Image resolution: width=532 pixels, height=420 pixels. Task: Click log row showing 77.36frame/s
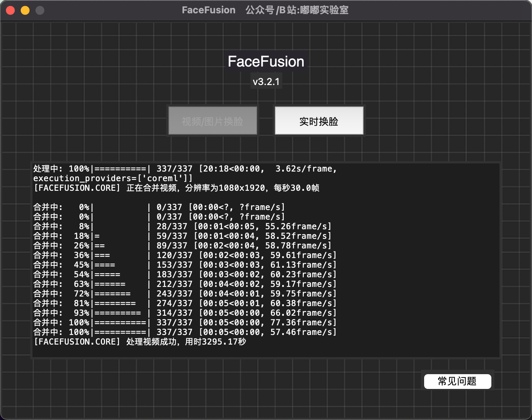click(x=185, y=322)
